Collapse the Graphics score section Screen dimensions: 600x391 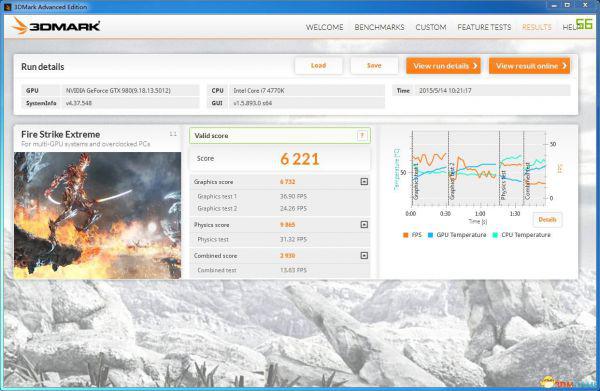[x=364, y=182]
